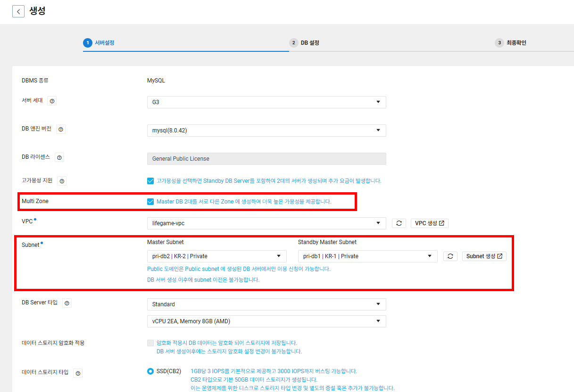Screen dimensions: 574x392
Task: Click the Subnet 생성 button
Action: [x=484, y=256]
